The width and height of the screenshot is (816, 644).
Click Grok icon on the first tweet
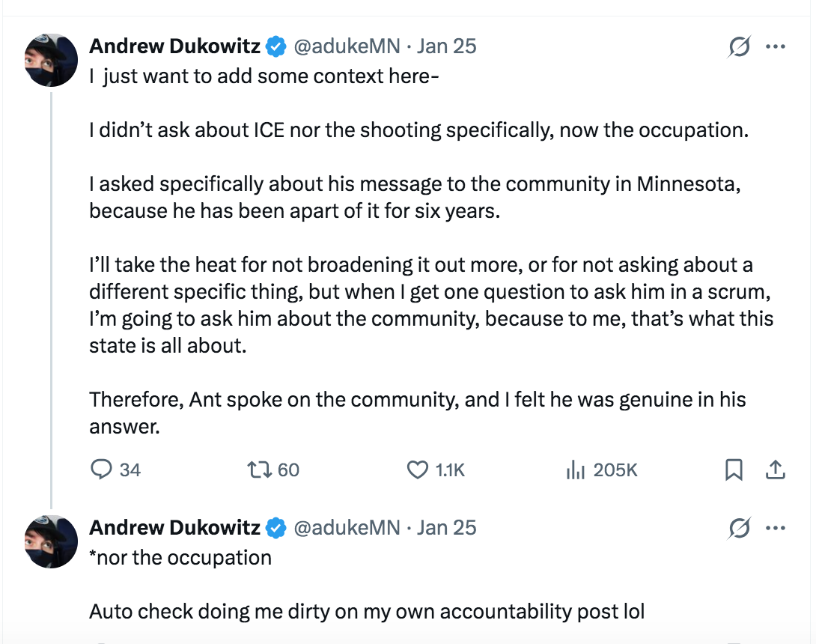tap(739, 47)
